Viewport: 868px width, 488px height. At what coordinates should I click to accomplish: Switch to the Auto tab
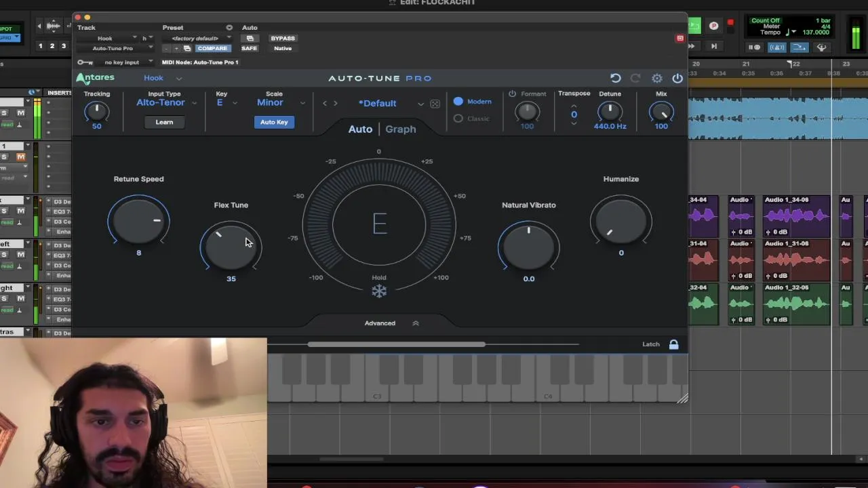pyautogui.click(x=360, y=129)
